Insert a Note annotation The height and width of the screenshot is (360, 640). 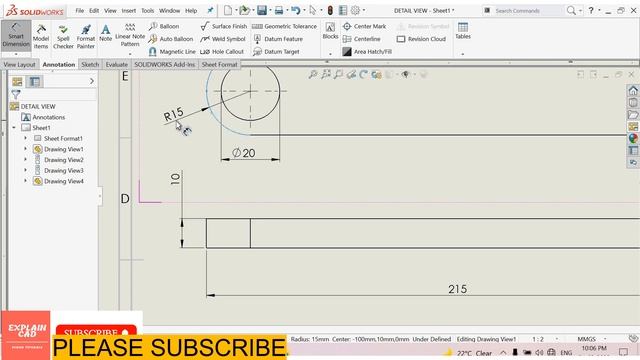click(x=105, y=33)
